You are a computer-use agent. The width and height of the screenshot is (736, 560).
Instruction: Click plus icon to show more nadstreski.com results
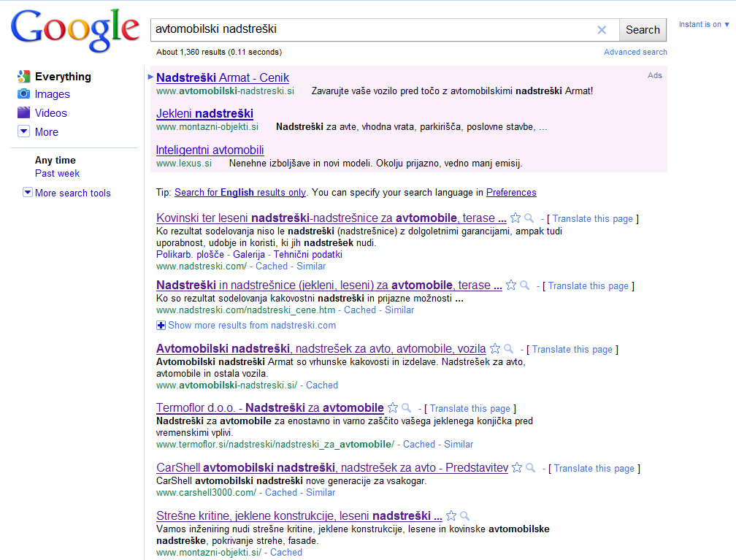coord(160,325)
